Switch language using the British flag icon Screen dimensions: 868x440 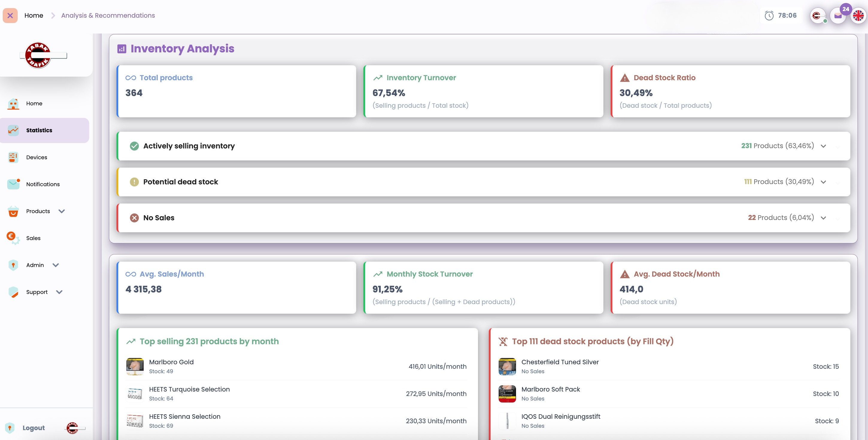point(858,16)
